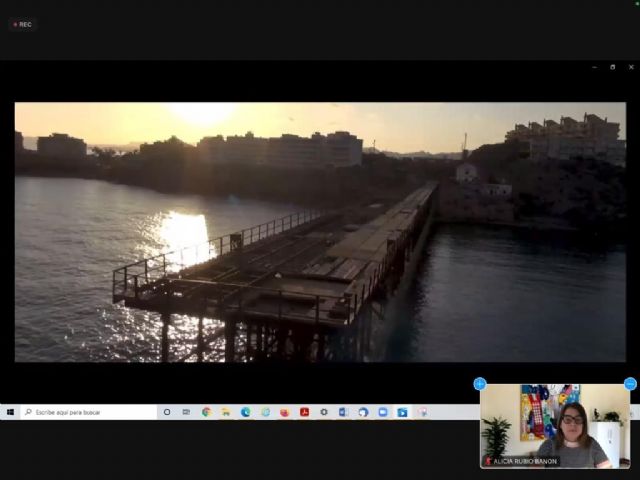Click the blue button at thumbnail's top-left
Viewport: 640px width, 480px height.
(480, 384)
